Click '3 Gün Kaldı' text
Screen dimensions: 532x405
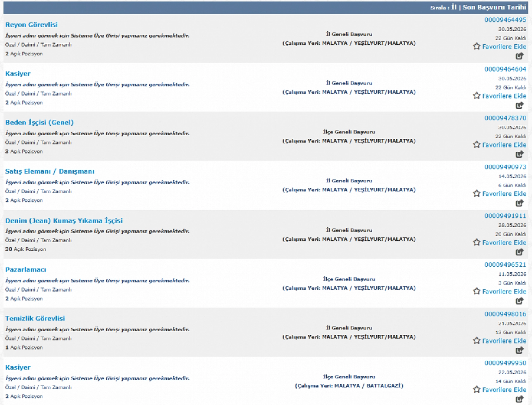(512, 283)
